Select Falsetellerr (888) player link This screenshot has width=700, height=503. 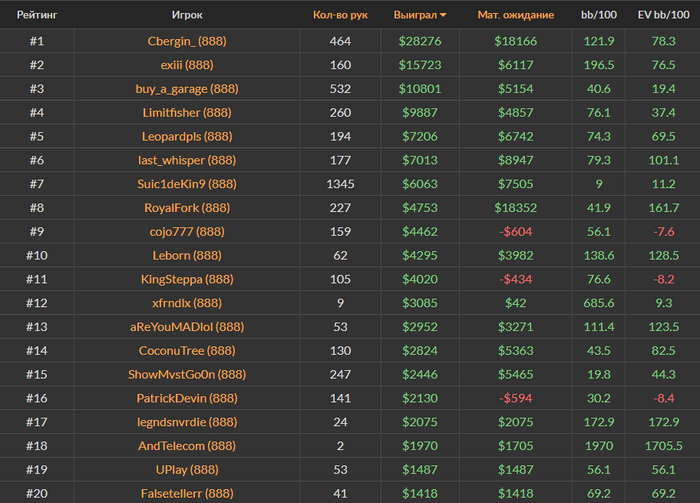click(x=186, y=493)
